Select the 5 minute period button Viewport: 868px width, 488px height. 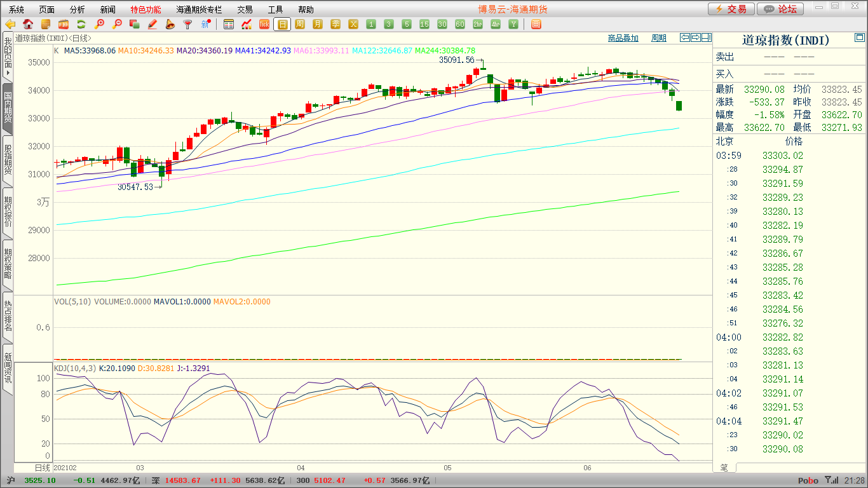click(x=407, y=24)
